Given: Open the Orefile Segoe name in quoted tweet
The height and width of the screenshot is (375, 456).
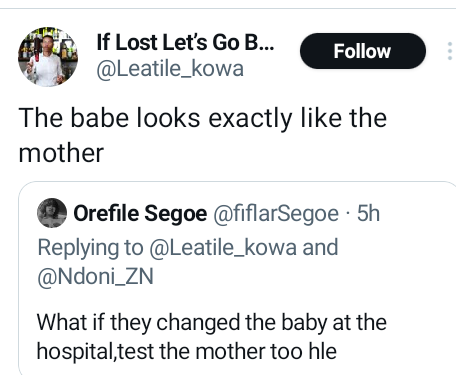Looking at the screenshot, I should tap(140, 213).
